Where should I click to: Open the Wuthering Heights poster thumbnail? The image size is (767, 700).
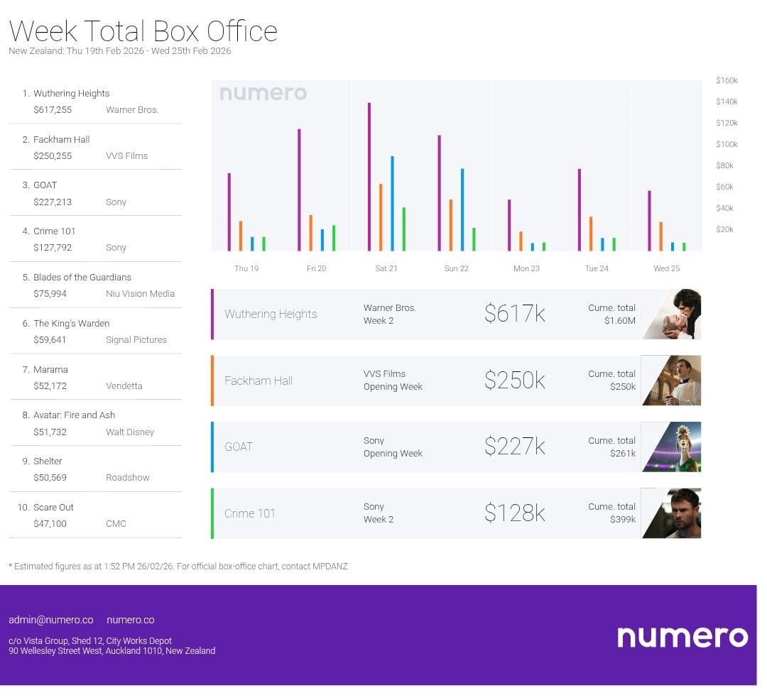point(672,314)
